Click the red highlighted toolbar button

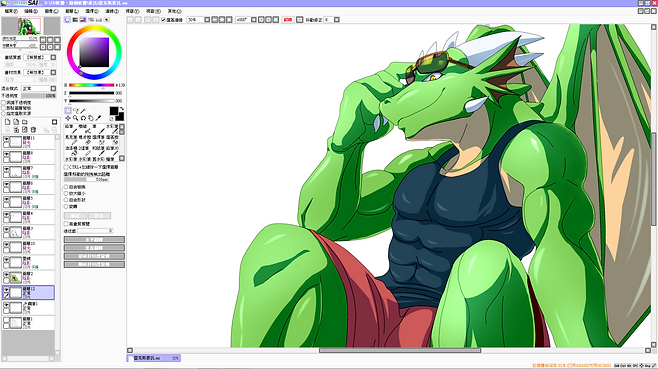[288, 20]
